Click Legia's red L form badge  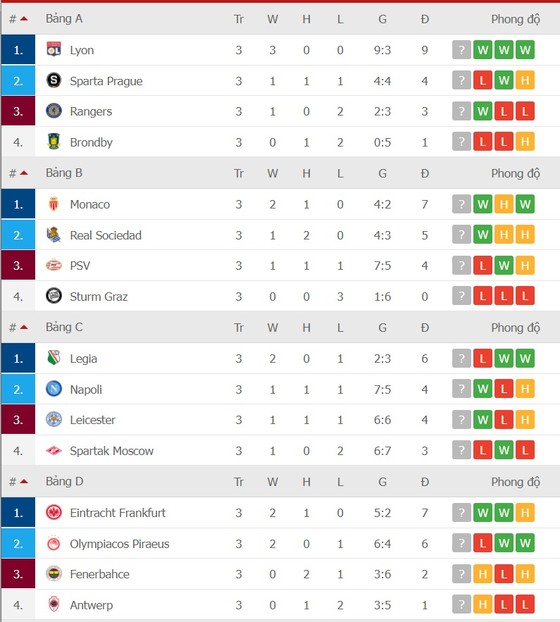click(x=483, y=358)
